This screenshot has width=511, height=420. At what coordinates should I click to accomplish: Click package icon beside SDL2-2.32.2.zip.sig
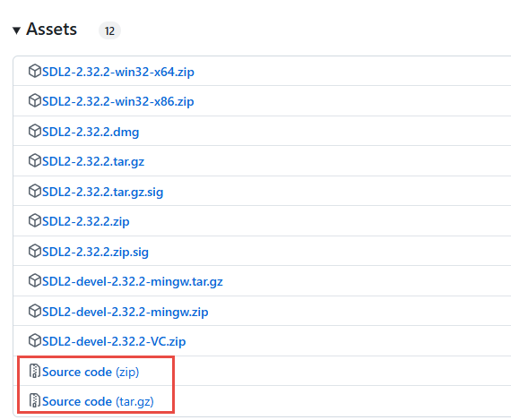(35, 251)
